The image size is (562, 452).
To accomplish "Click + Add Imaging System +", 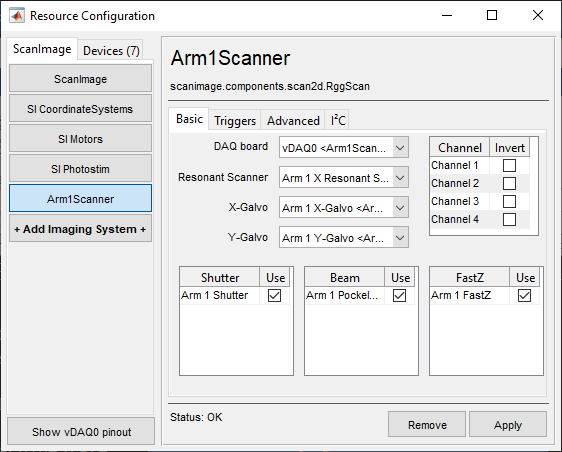I will tap(80, 229).
